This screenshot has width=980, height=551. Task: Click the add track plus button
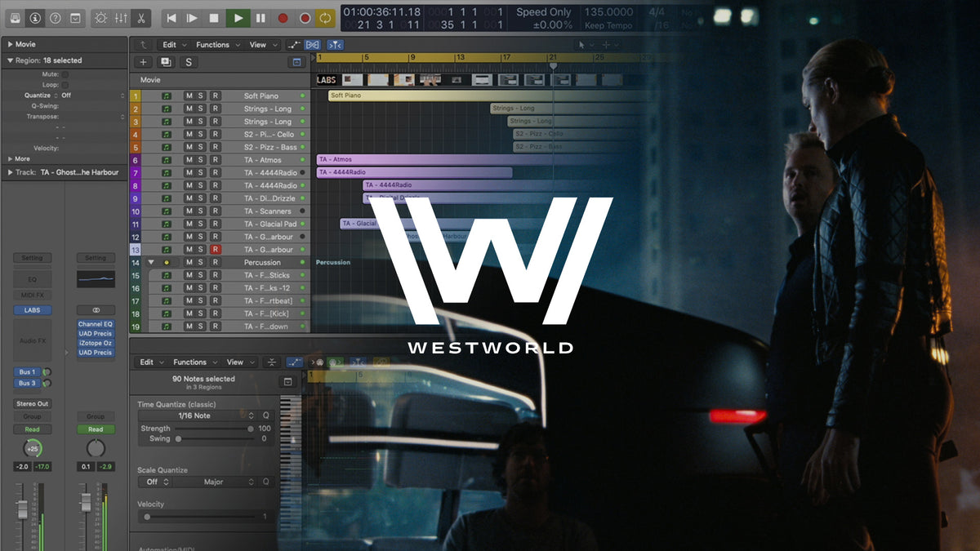point(144,62)
